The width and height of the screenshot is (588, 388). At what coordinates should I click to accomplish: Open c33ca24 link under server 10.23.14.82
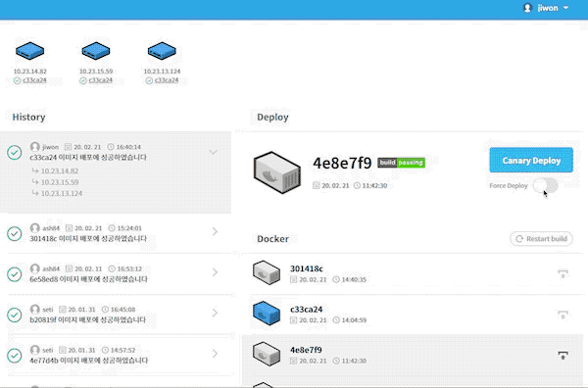[34, 80]
